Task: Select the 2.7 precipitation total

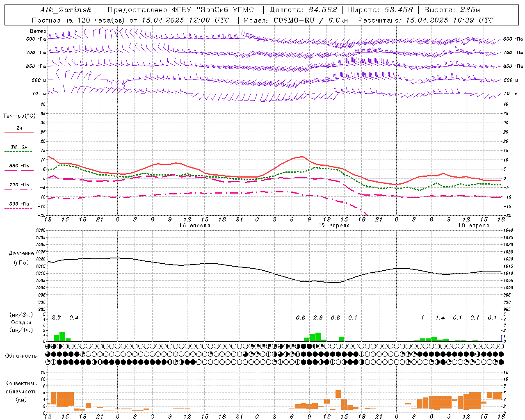Action: [x=56, y=318]
